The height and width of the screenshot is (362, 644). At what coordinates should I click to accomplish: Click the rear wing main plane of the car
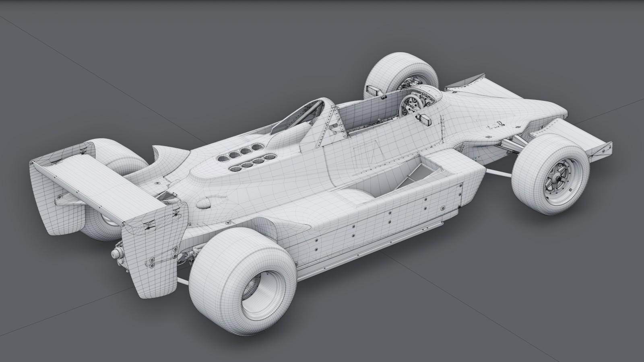coord(101,188)
